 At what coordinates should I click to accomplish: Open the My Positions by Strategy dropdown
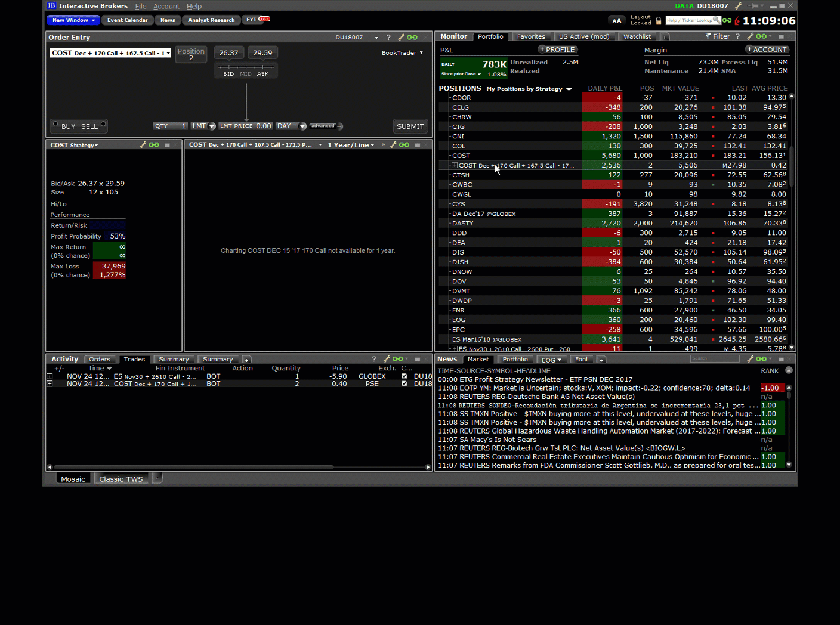(x=529, y=88)
